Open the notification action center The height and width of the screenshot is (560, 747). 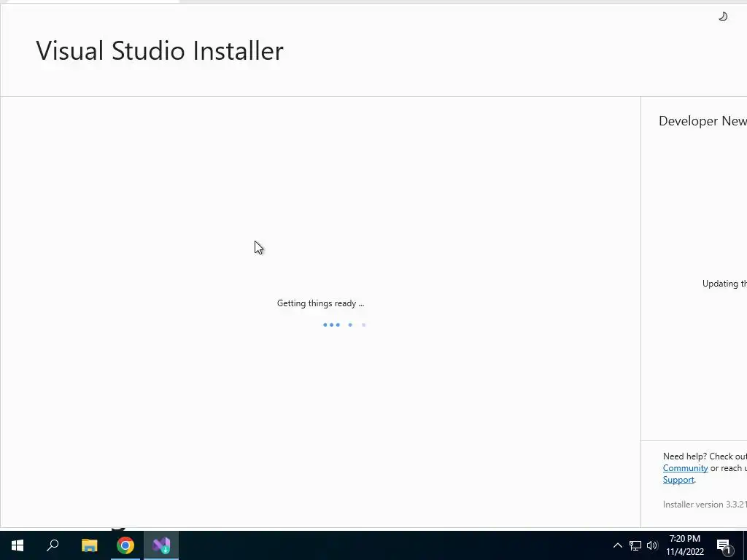click(724, 546)
